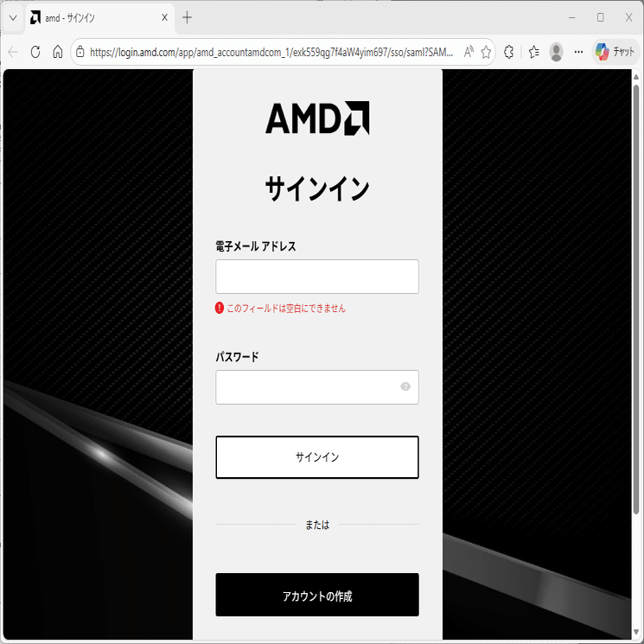Click the browser refresh icon
This screenshot has width=644, height=644.
(x=35, y=52)
